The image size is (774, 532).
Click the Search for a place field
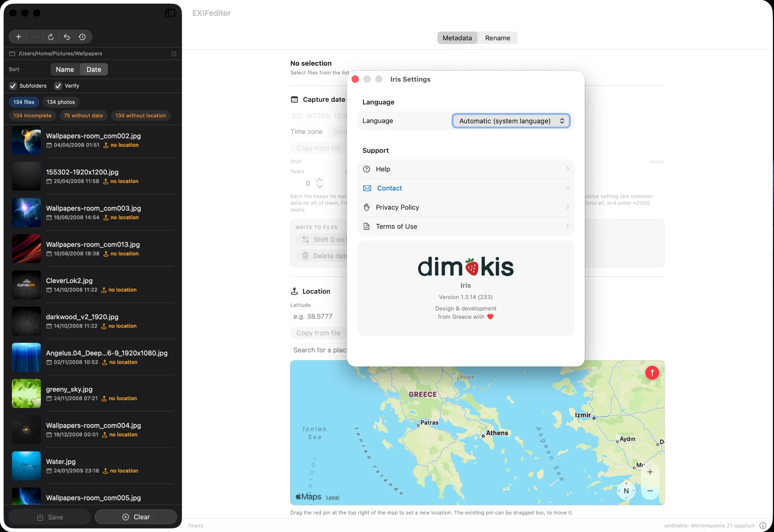(319, 350)
